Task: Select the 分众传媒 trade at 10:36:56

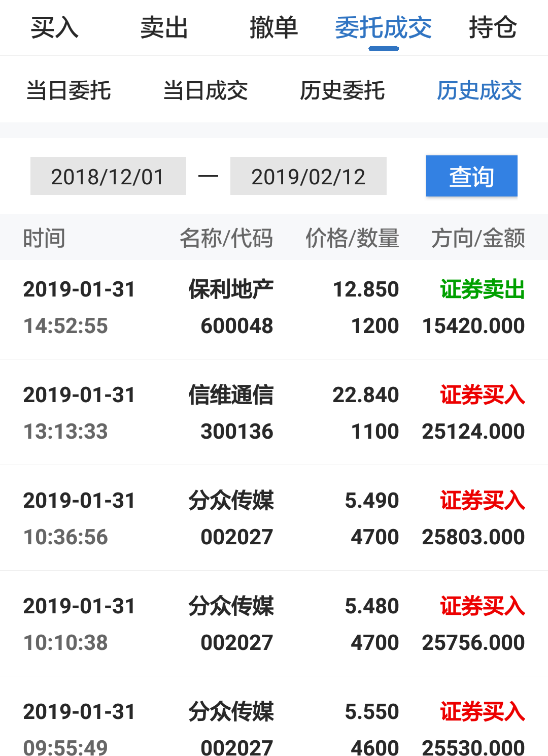Action: [274, 518]
